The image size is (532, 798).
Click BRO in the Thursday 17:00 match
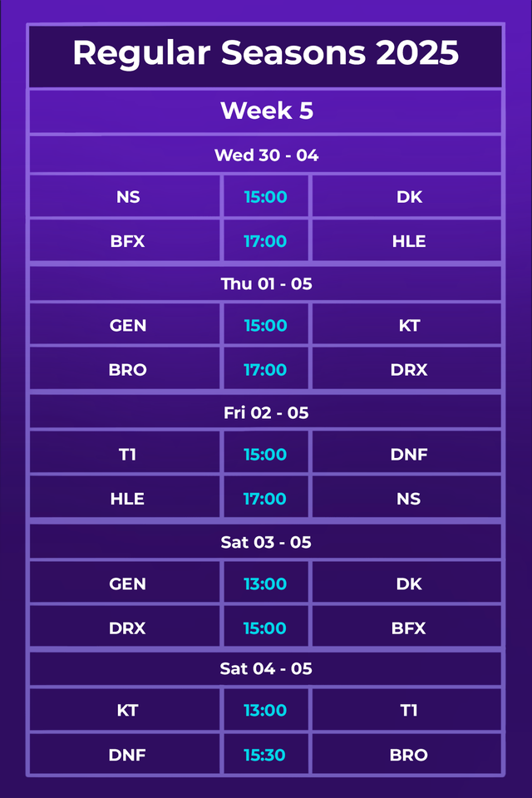point(127,370)
